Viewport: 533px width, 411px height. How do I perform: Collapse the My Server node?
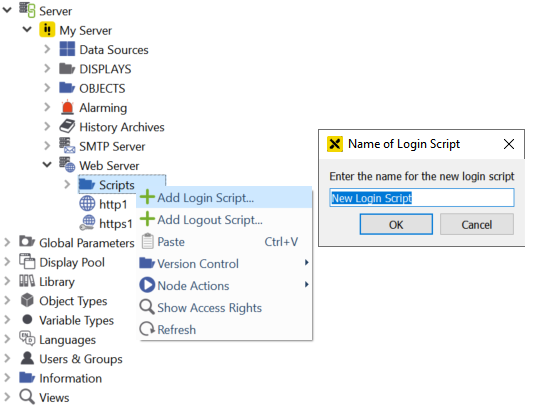coord(27,29)
